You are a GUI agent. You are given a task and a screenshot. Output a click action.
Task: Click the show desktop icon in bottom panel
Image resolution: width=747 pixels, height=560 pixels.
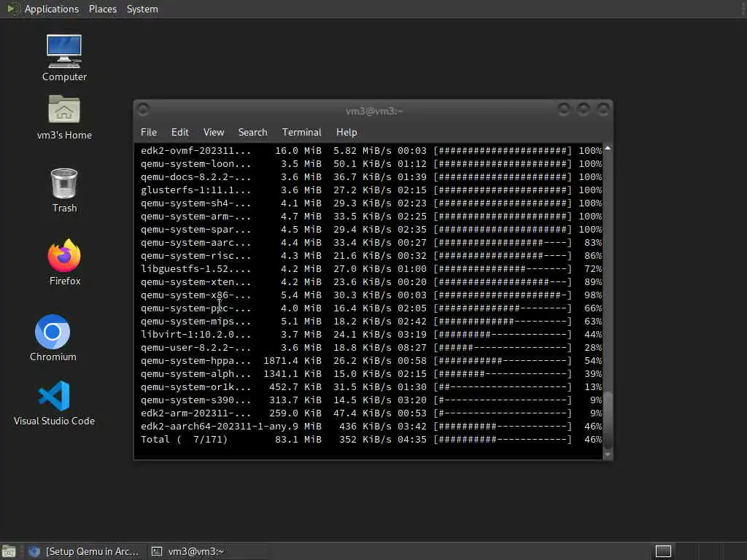[9, 551]
